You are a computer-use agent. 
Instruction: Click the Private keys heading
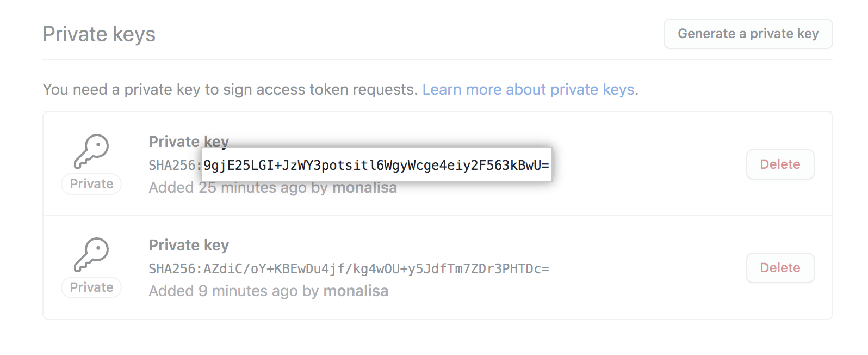point(99,34)
